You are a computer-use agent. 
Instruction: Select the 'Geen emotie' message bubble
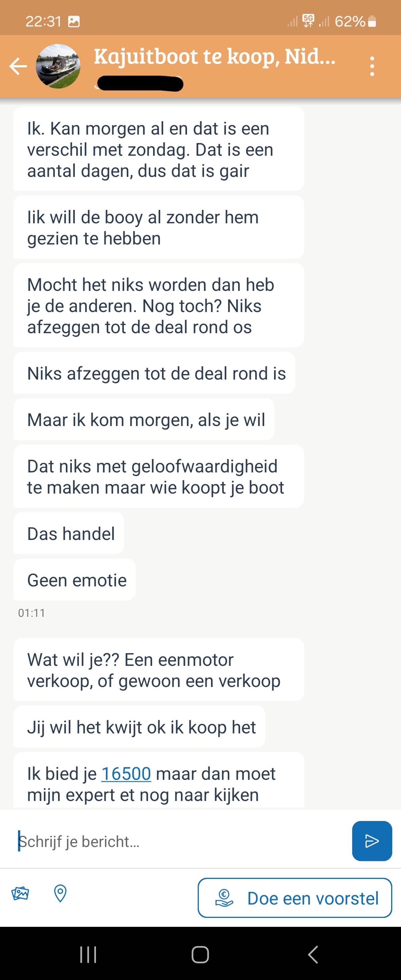click(x=75, y=580)
